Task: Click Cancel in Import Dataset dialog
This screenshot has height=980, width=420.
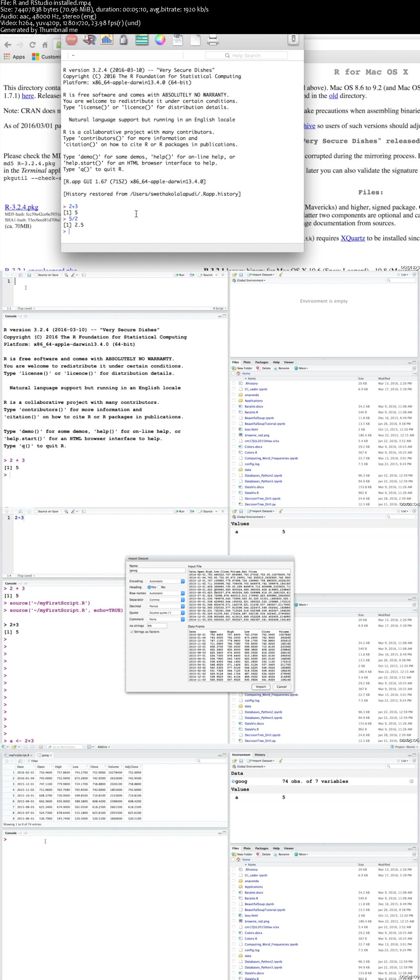Action: [282, 686]
